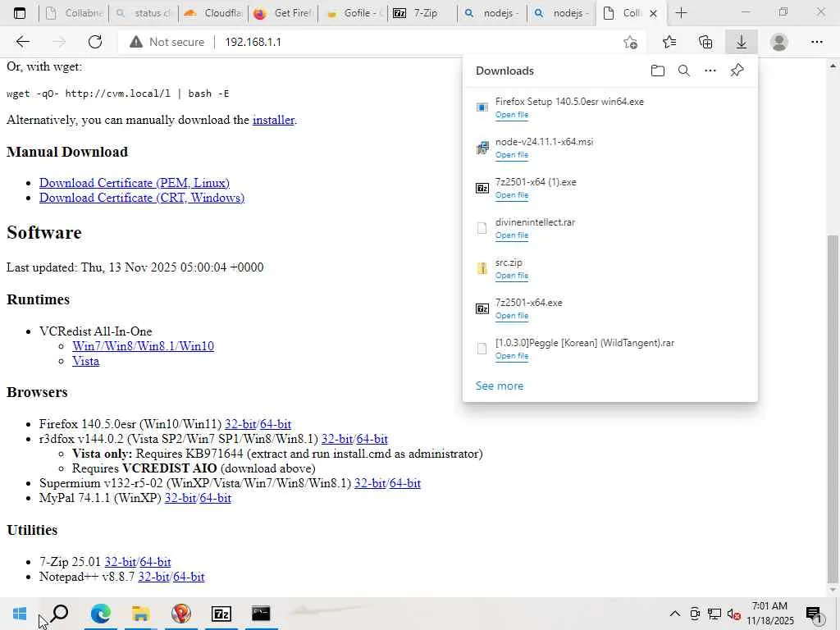840x630 pixels.
Task: Show hidden system tray icons
Action: coord(675,614)
